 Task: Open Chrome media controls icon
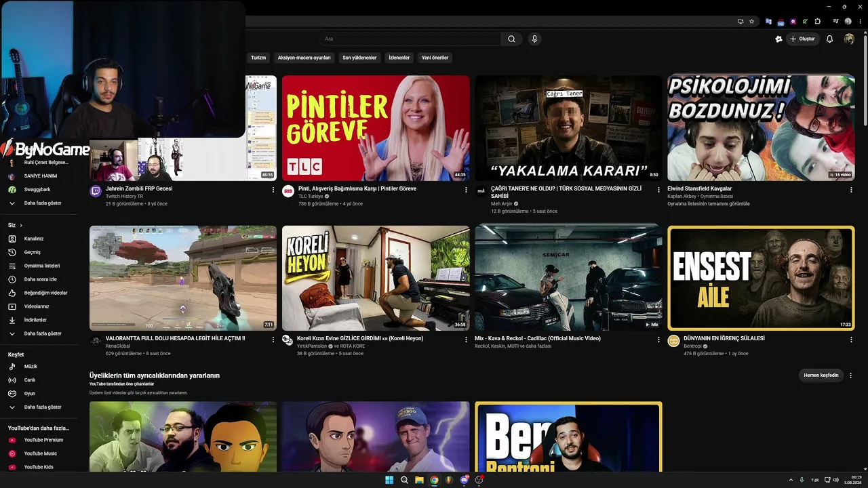[x=835, y=21]
